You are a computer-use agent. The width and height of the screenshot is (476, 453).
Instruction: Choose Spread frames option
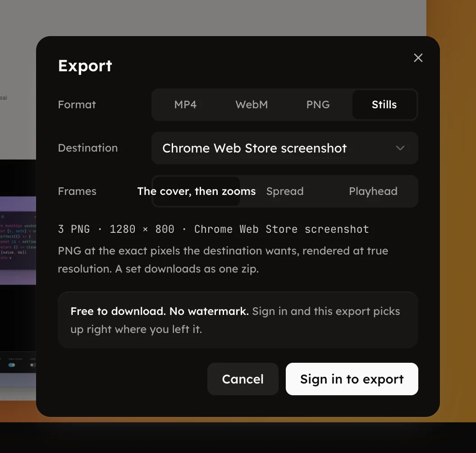click(x=285, y=191)
